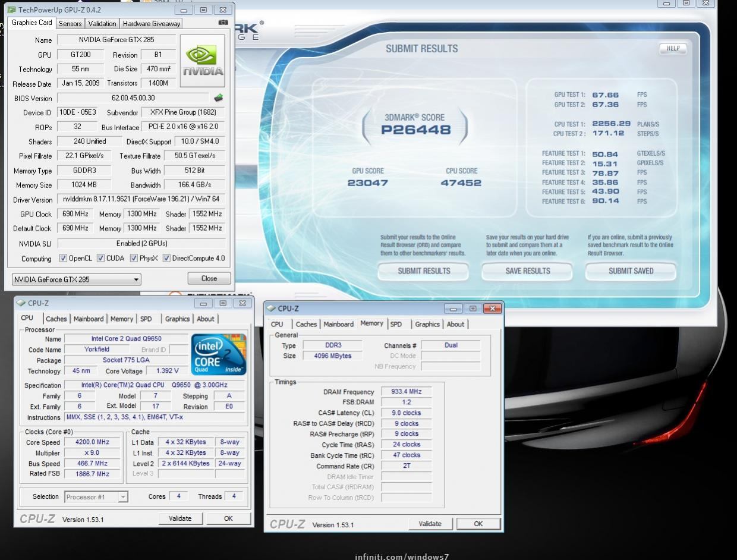Click SUBMIT RESULTS in 3DMark
The image size is (737, 560).
click(424, 271)
